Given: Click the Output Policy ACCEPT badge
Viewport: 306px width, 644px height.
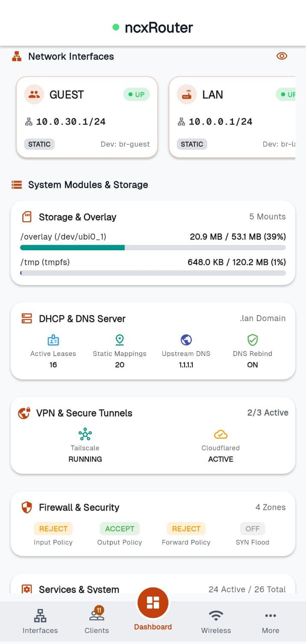Looking at the screenshot, I should coord(120,529).
